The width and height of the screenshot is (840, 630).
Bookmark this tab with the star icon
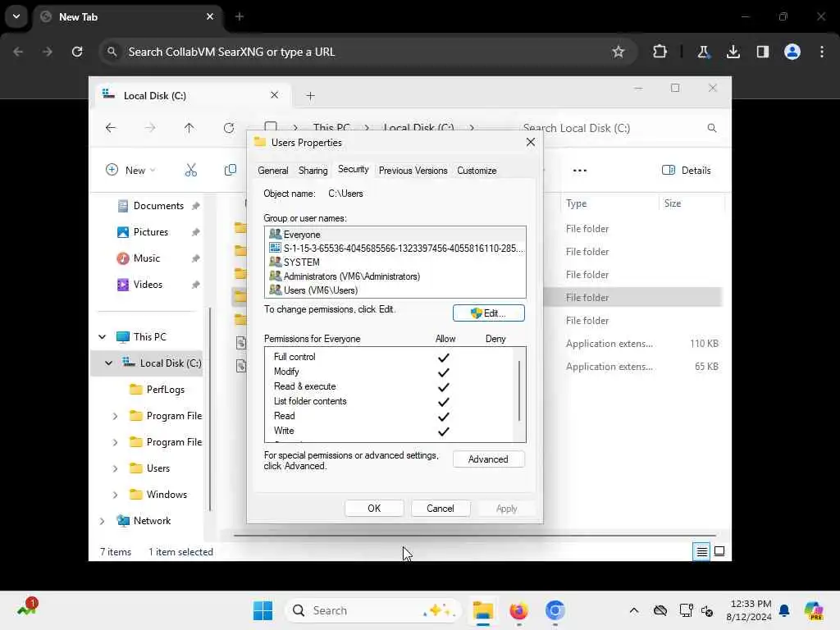tap(619, 52)
